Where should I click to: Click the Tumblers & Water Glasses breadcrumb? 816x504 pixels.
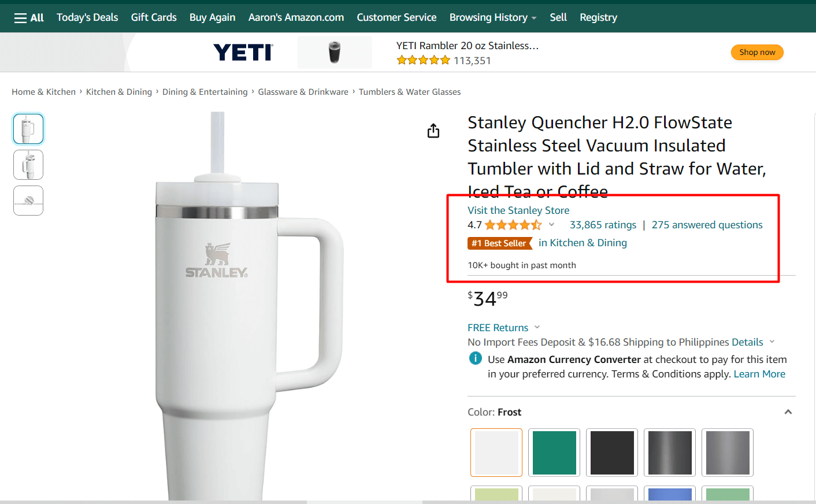coord(410,92)
